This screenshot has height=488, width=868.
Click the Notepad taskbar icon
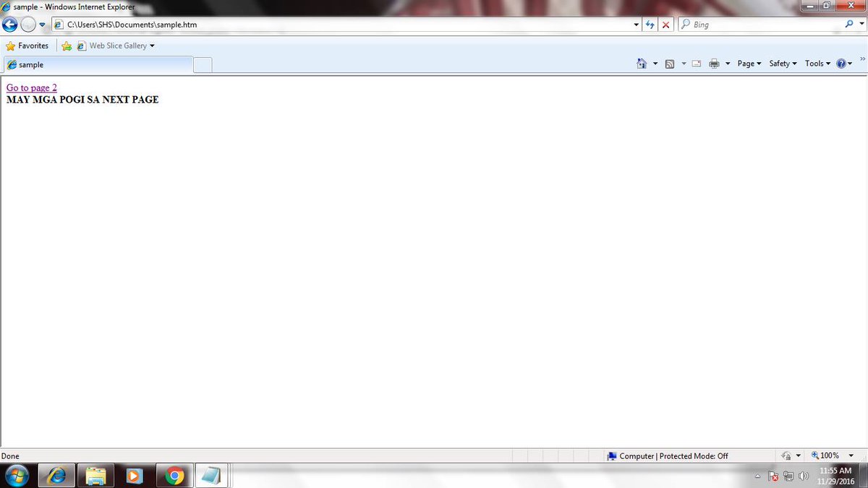(x=213, y=476)
